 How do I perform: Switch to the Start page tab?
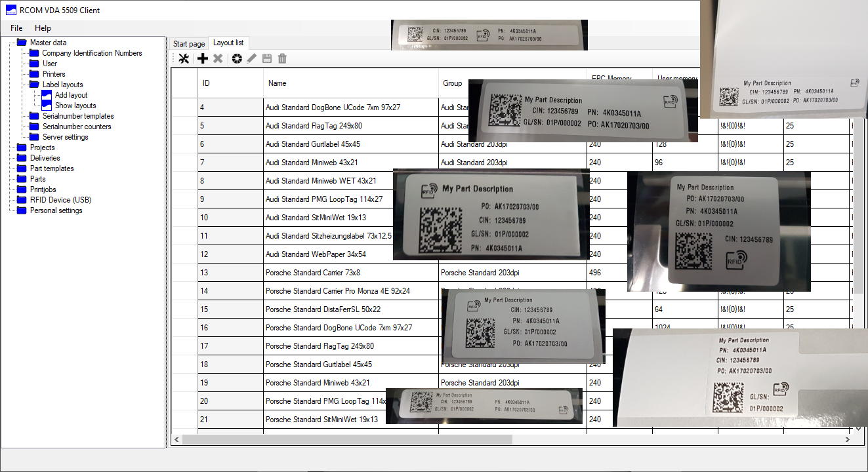point(189,44)
